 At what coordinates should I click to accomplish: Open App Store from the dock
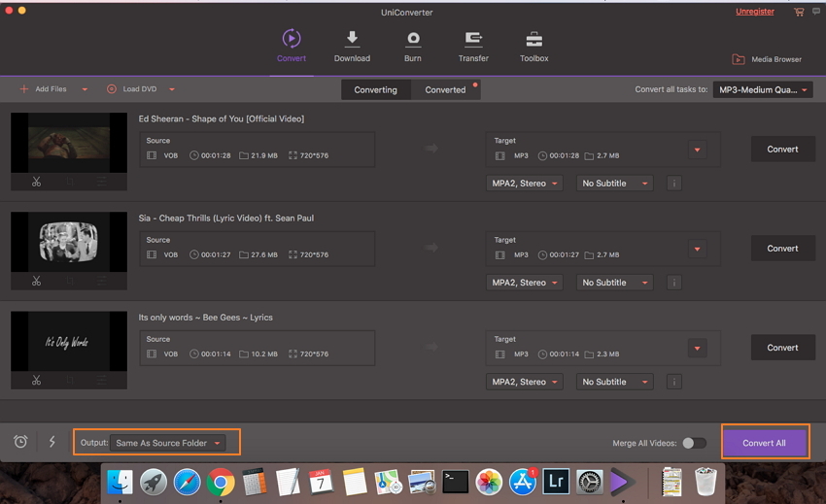[x=523, y=482]
